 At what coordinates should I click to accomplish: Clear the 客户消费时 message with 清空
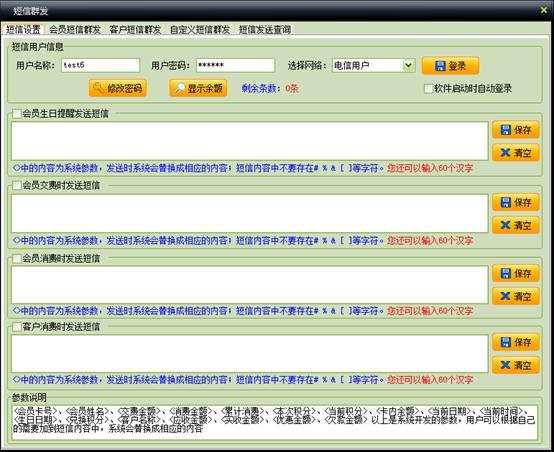click(x=516, y=365)
